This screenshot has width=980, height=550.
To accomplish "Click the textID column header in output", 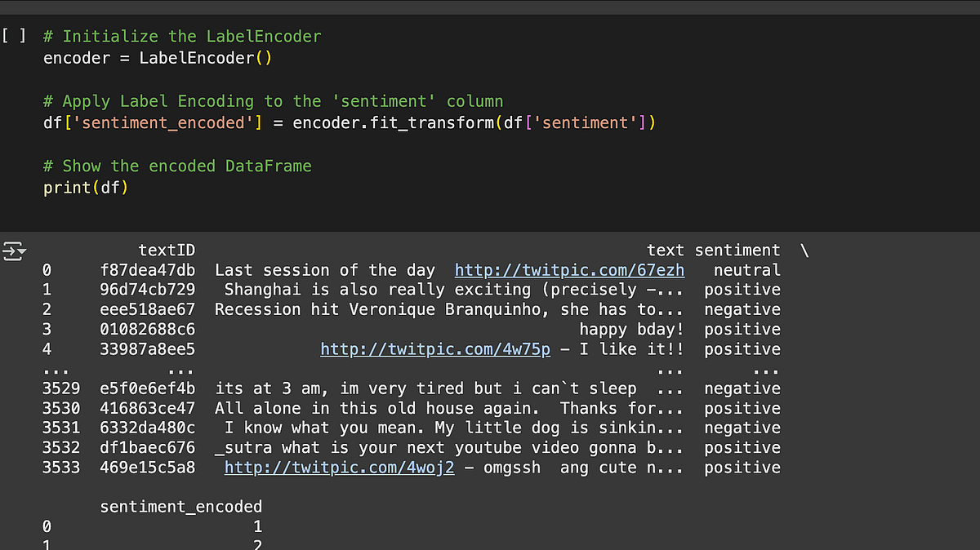I will coord(167,251).
